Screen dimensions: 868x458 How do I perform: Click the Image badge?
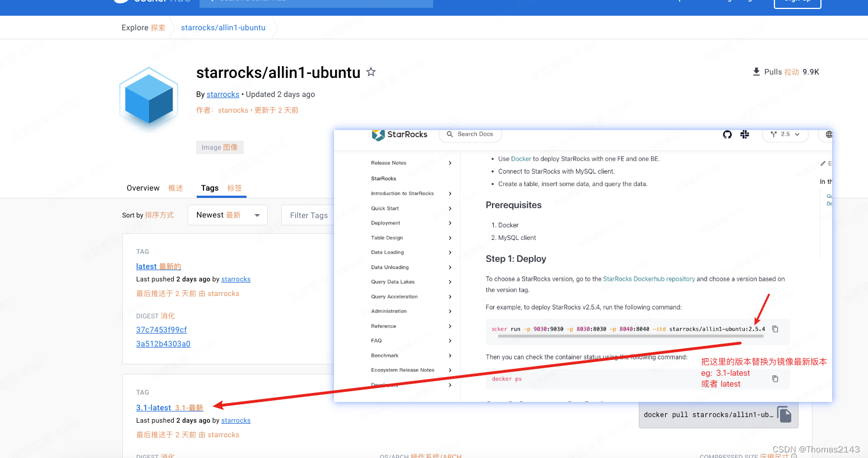(x=220, y=147)
